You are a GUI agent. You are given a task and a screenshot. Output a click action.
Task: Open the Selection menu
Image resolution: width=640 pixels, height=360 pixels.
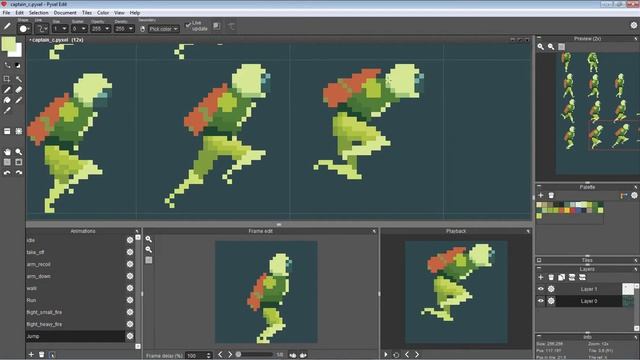[x=38, y=13]
